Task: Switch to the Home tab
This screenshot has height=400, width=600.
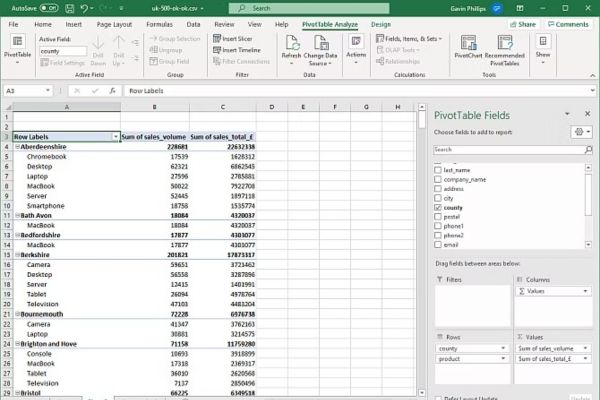Action: [43, 24]
